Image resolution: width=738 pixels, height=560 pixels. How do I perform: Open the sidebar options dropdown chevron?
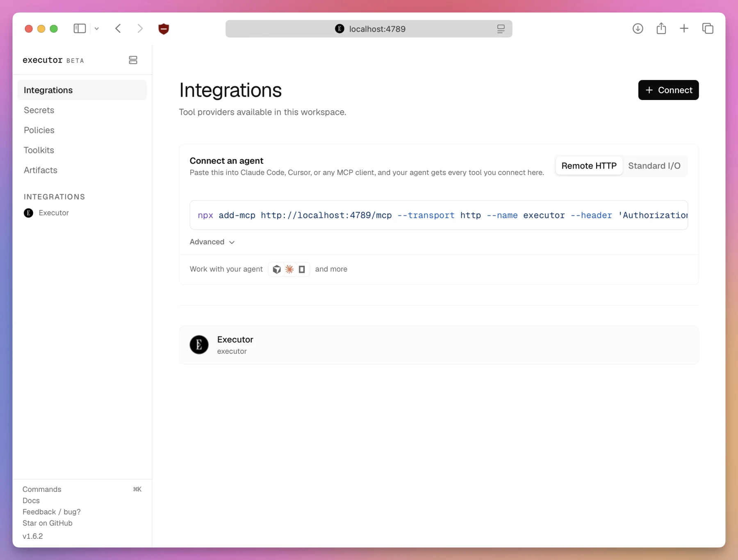click(97, 29)
